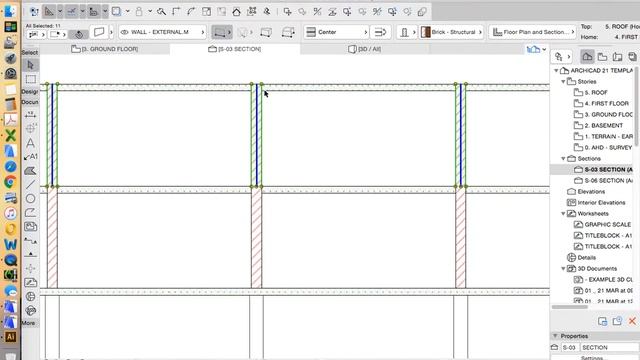640x360 pixels.
Task: Select the Drawing/Figure tool in toolbox
Action: click(31, 227)
